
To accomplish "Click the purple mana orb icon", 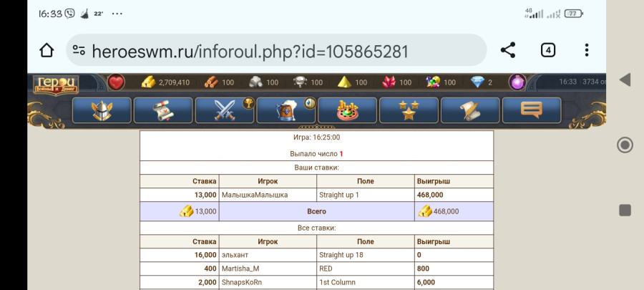I will tap(517, 82).
